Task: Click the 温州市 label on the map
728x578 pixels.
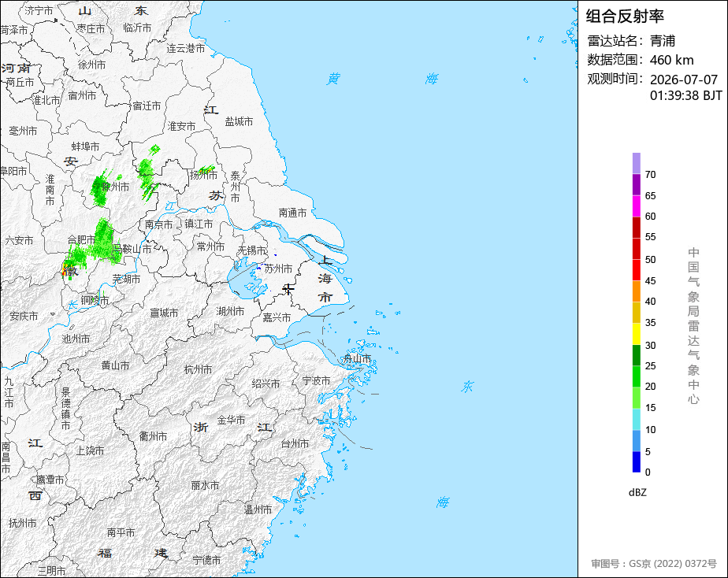Action: coord(258,509)
